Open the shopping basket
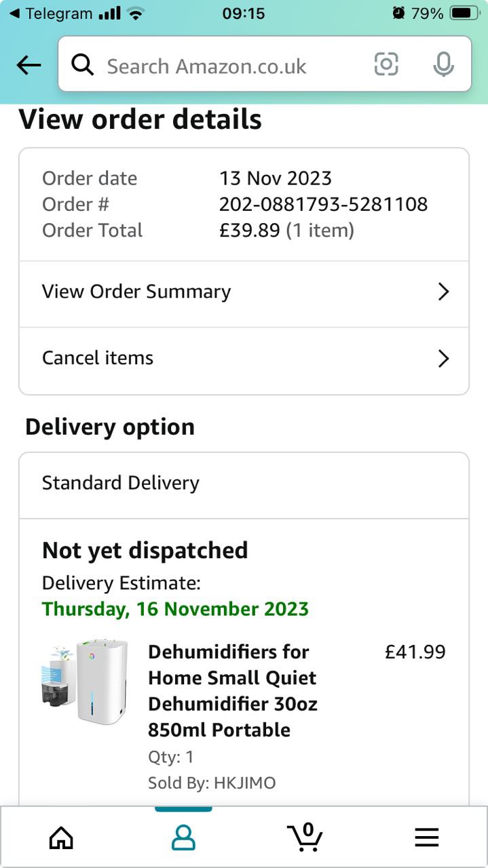The height and width of the screenshot is (868, 488). point(305,837)
